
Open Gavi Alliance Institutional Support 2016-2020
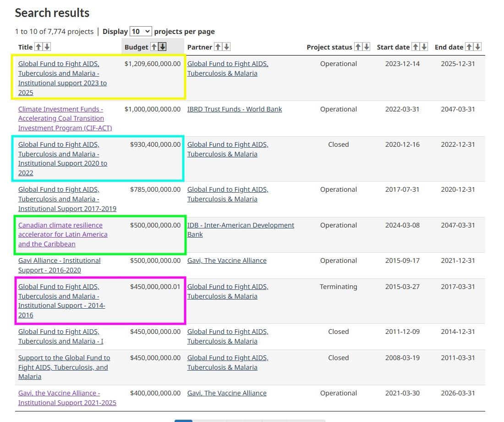click(59, 265)
